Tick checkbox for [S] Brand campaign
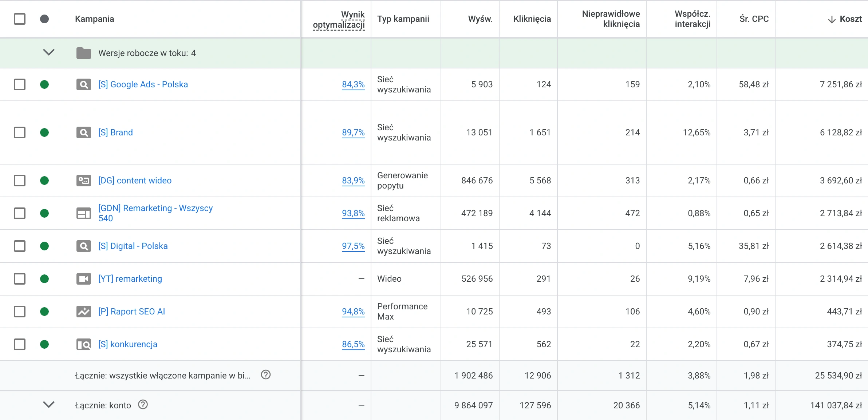868x420 pixels. pos(20,132)
